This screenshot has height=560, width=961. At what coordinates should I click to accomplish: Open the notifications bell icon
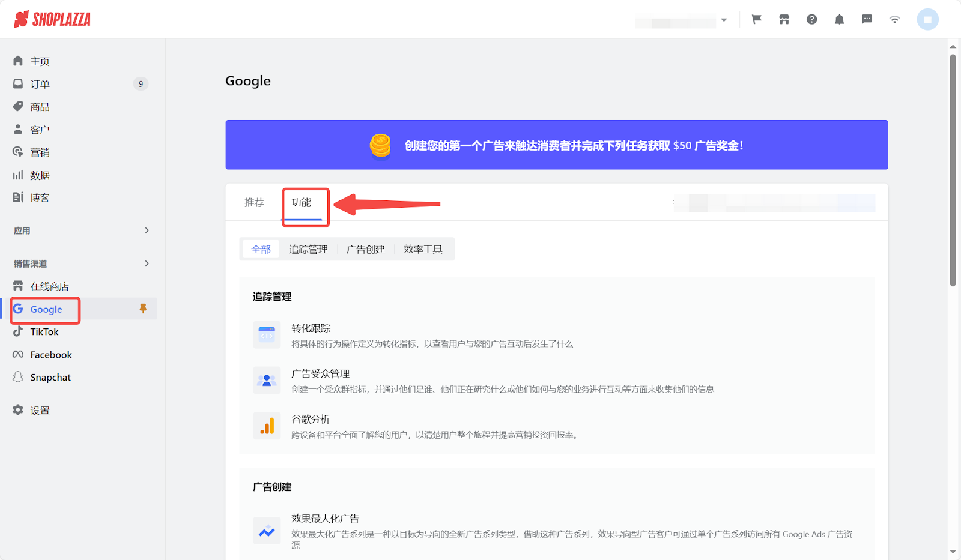click(x=839, y=19)
